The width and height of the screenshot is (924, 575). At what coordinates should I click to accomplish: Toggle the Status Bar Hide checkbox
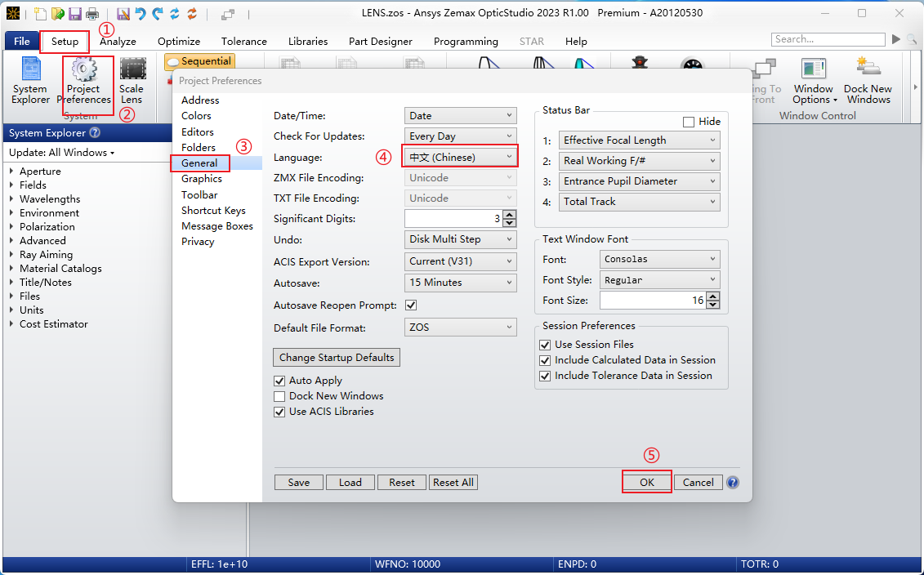[688, 122]
